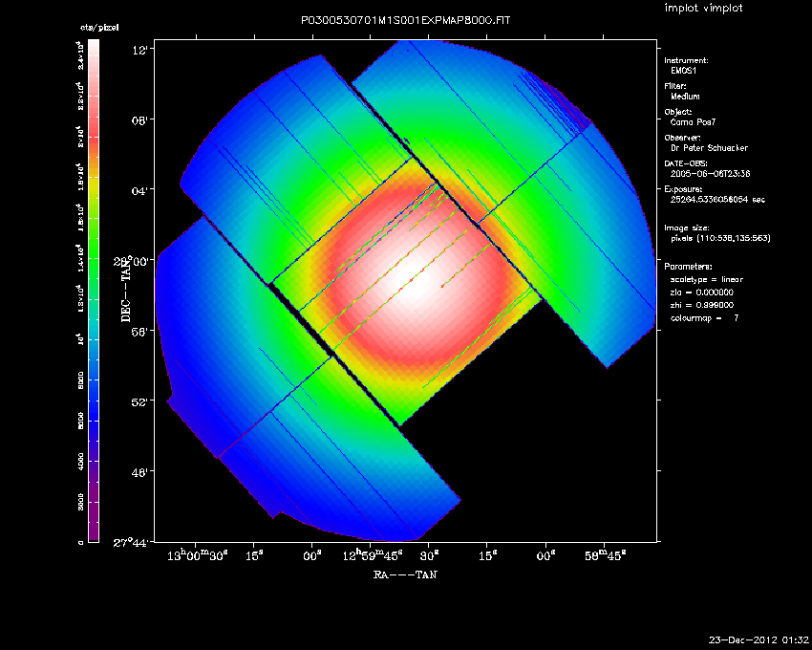Click the observer name 'Dr Peter Schuecker'
The image size is (812, 650).
point(710,148)
